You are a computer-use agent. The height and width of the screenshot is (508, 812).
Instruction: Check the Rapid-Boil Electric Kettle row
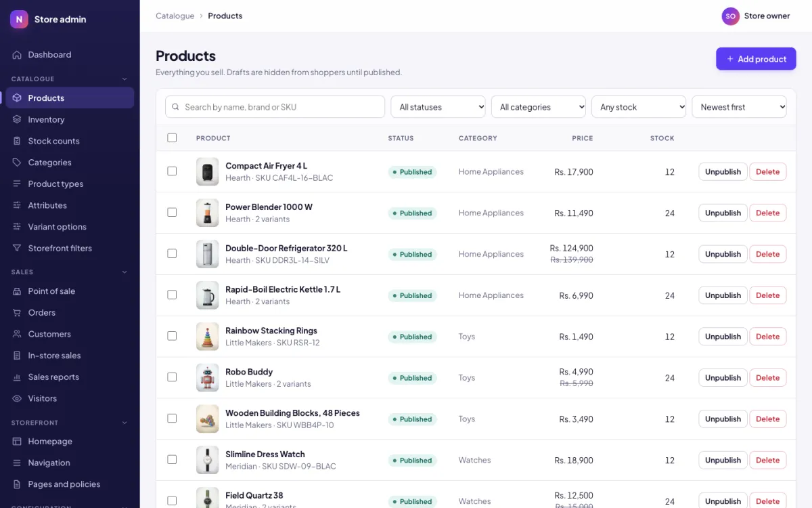(x=172, y=295)
